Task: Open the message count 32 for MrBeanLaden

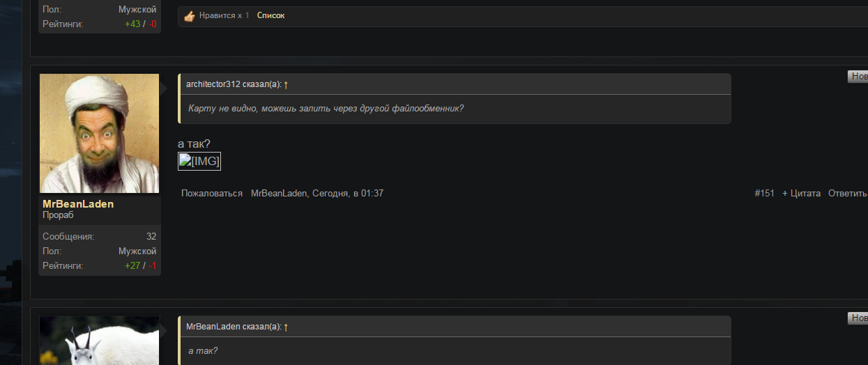Action: [x=151, y=236]
